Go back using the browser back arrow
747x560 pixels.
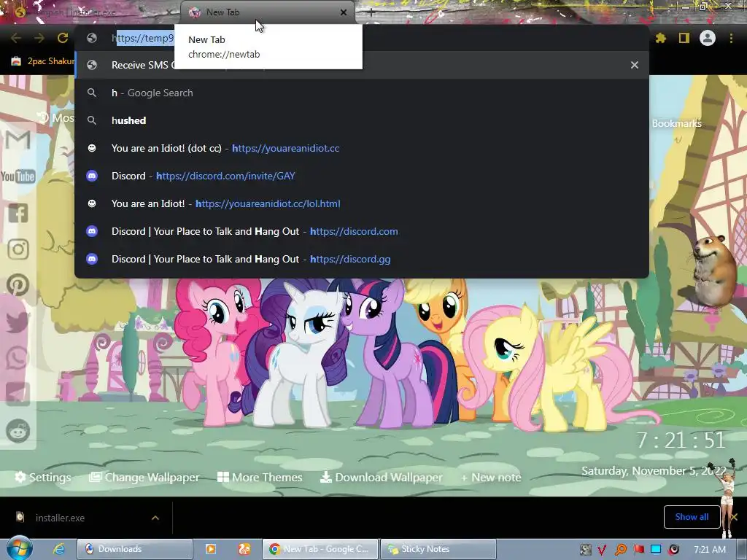click(x=16, y=38)
